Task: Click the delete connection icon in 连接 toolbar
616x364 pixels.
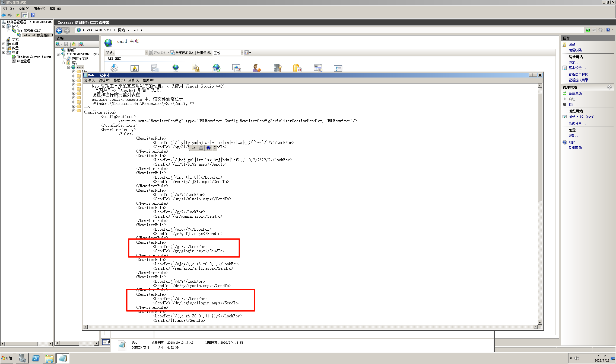Action: pos(81,44)
